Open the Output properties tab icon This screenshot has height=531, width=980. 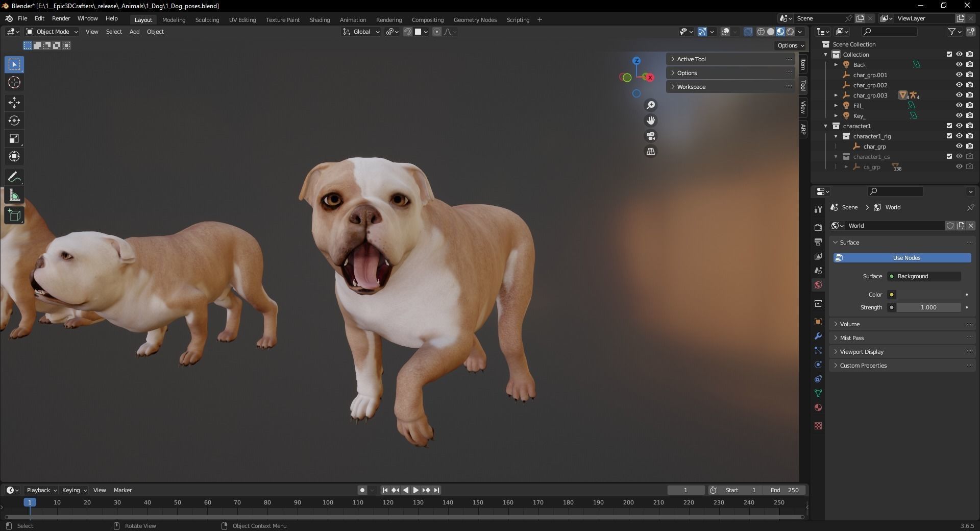(x=818, y=242)
